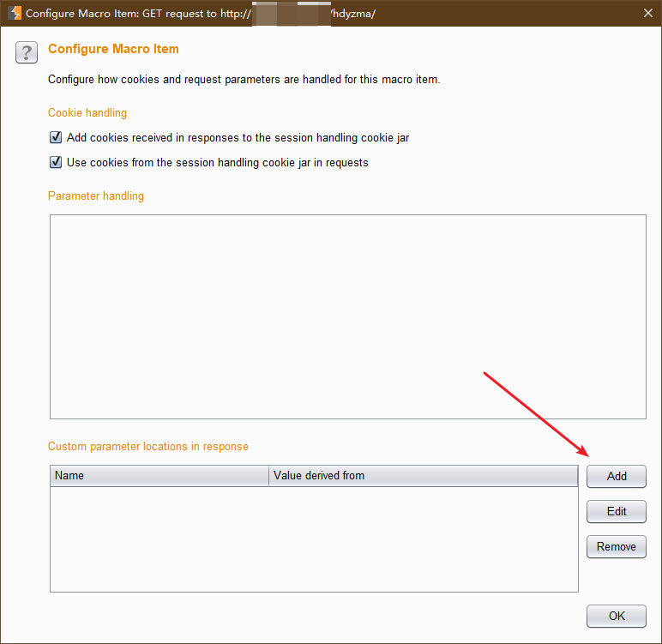Viewport: 662px width, 644px height.
Task: Click the help question mark icon
Action: 27,52
